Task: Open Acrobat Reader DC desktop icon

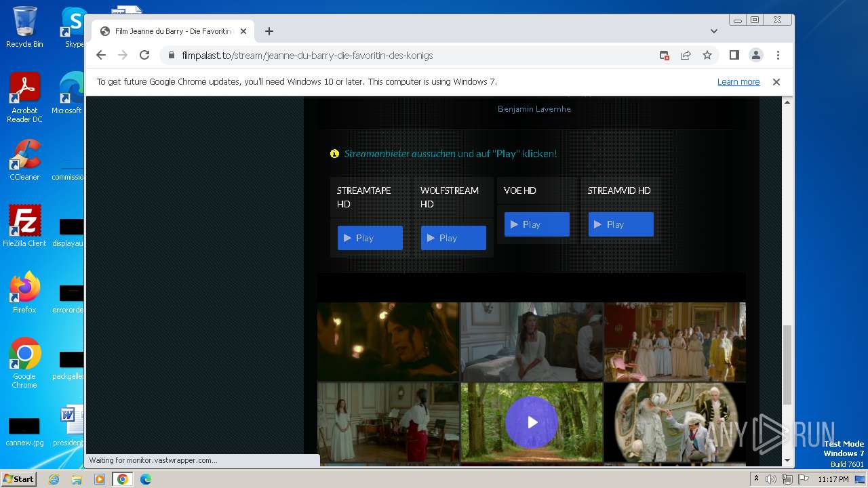Action: [24, 98]
